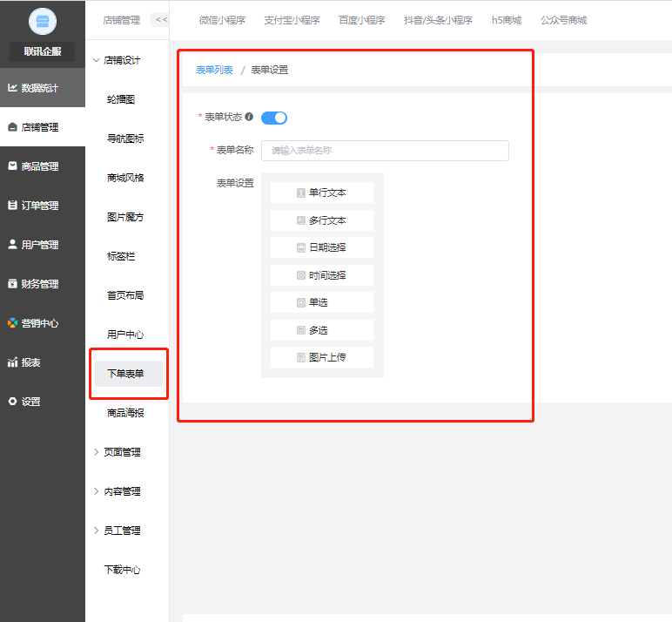Click the 店铺管理 shop icon in sidebar
Screen dimensions: 672x622
click(x=12, y=127)
